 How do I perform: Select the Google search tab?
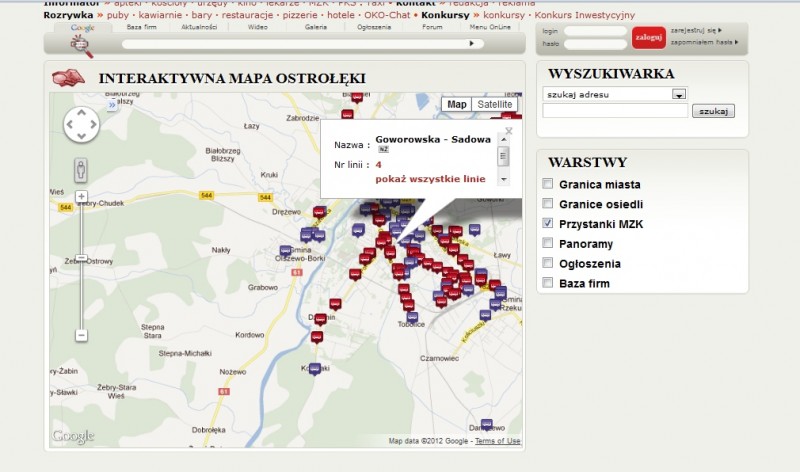83,28
